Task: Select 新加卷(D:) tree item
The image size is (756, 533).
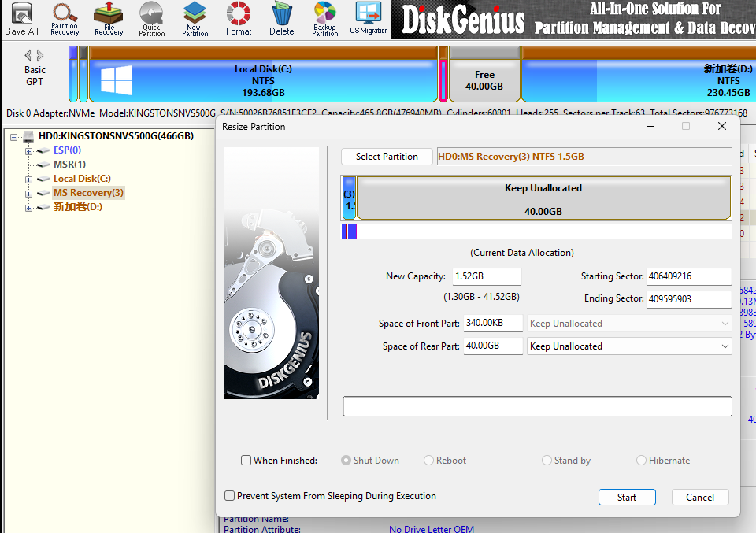Action: pyautogui.click(x=78, y=207)
